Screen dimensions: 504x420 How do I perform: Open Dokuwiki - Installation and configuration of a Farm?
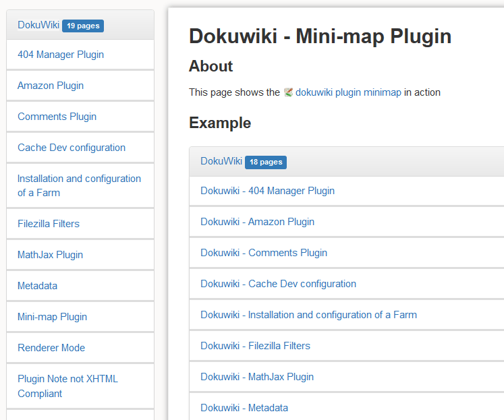308,315
